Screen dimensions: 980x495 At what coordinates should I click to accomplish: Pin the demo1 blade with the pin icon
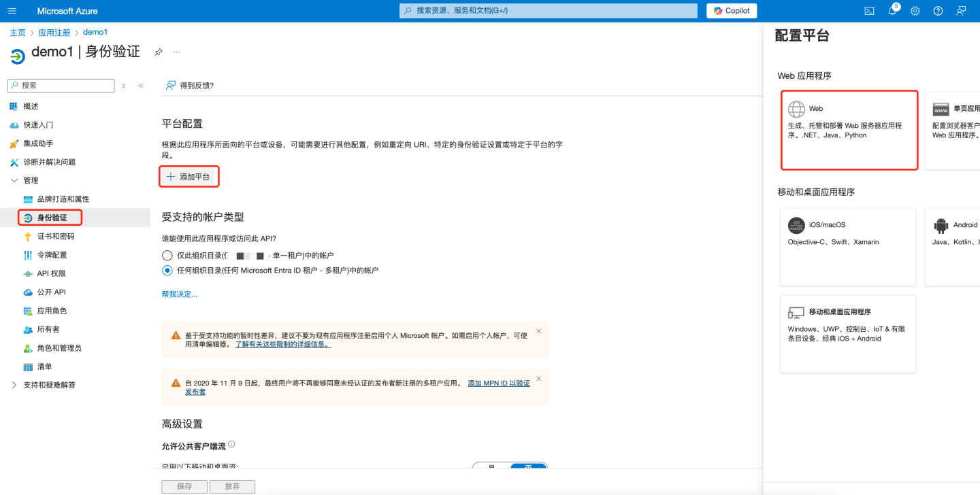(158, 52)
